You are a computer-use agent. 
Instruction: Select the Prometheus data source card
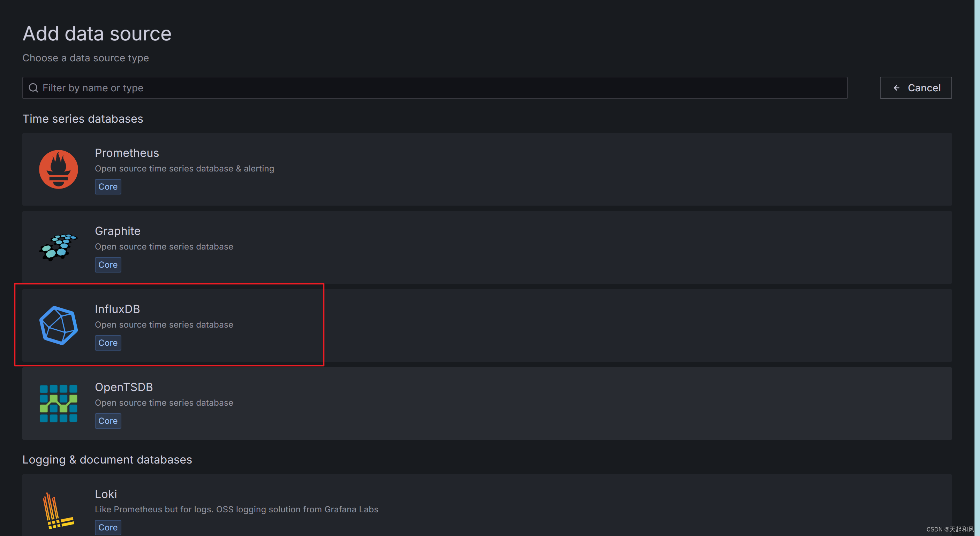coord(487,169)
